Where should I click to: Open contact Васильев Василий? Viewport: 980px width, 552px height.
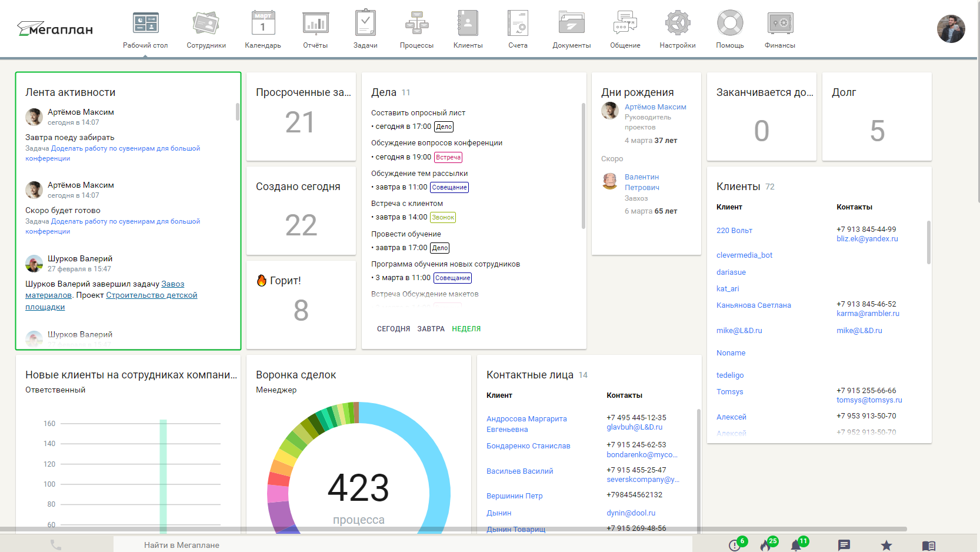[519, 471]
